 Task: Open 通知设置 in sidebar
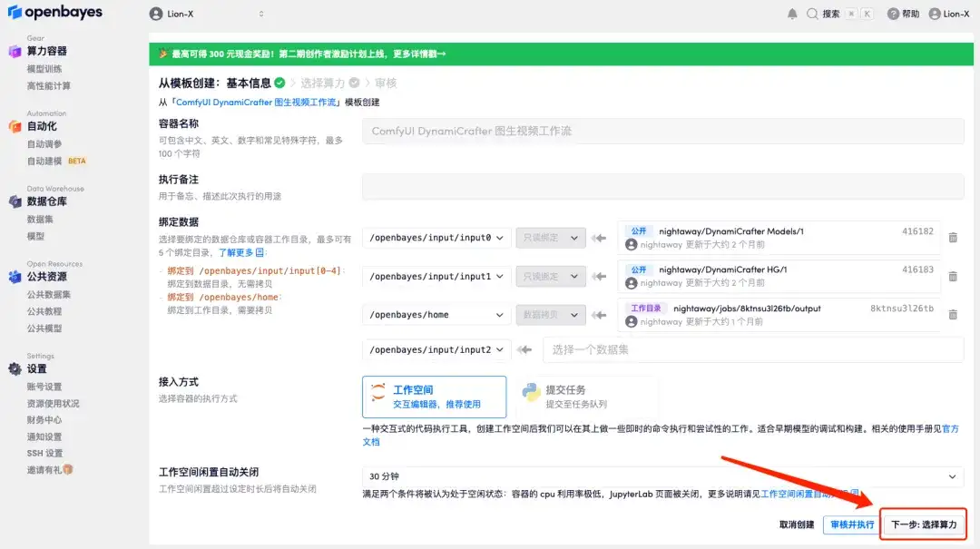coord(44,436)
